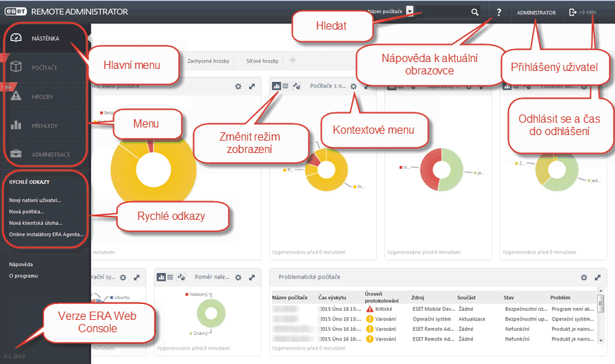Maximize the first dashboard panel in top row
The image size is (615, 364).
[252, 86]
